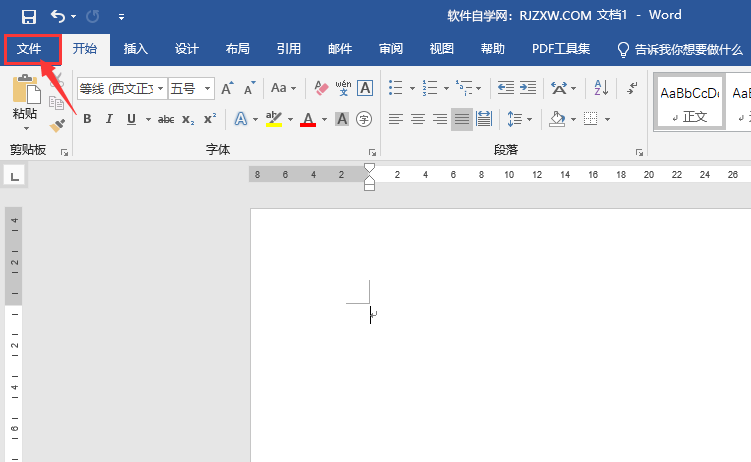This screenshot has width=751, height=462.
Task: Open the highlight color dropdown arrow
Action: point(290,119)
